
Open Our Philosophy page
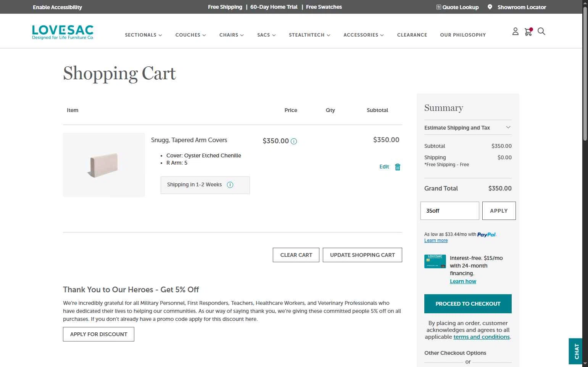tap(463, 35)
